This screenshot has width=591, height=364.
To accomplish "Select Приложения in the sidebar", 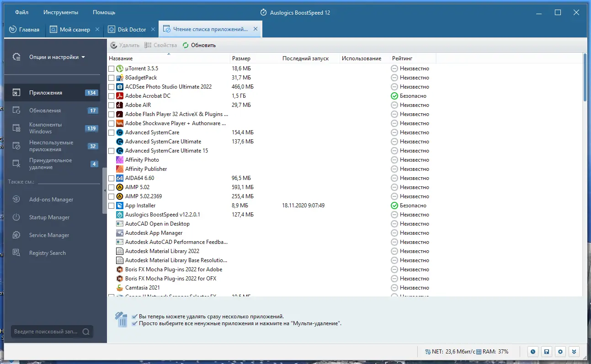I will pyautogui.click(x=52, y=93).
